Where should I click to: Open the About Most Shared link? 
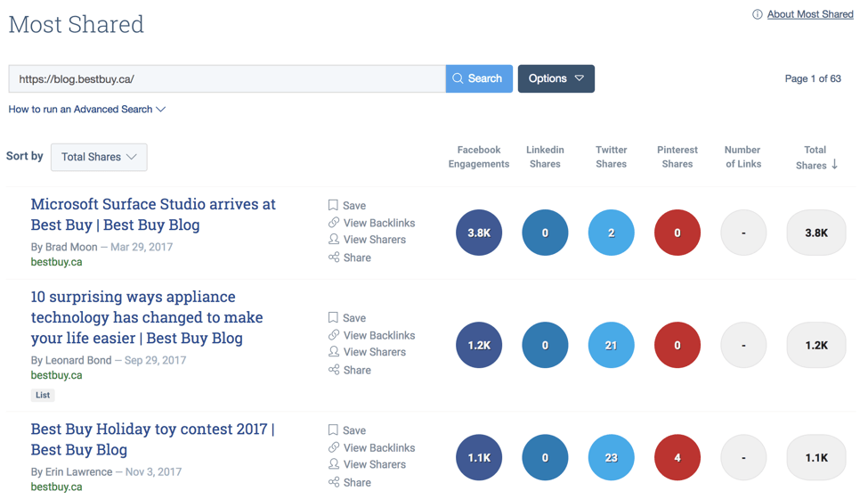(810, 14)
